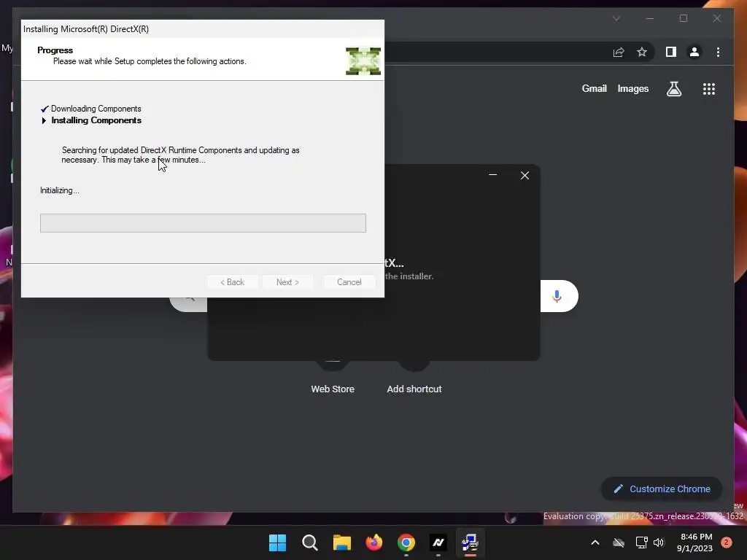
Task: Click the OneDrive cloud tray icon
Action: point(619,542)
